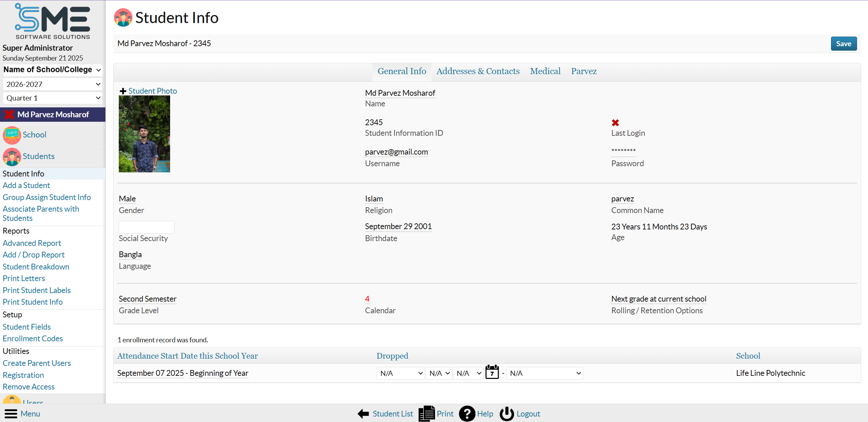Switch to the Medical tab
Image resolution: width=868 pixels, height=422 pixels.
pyautogui.click(x=545, y=71)
